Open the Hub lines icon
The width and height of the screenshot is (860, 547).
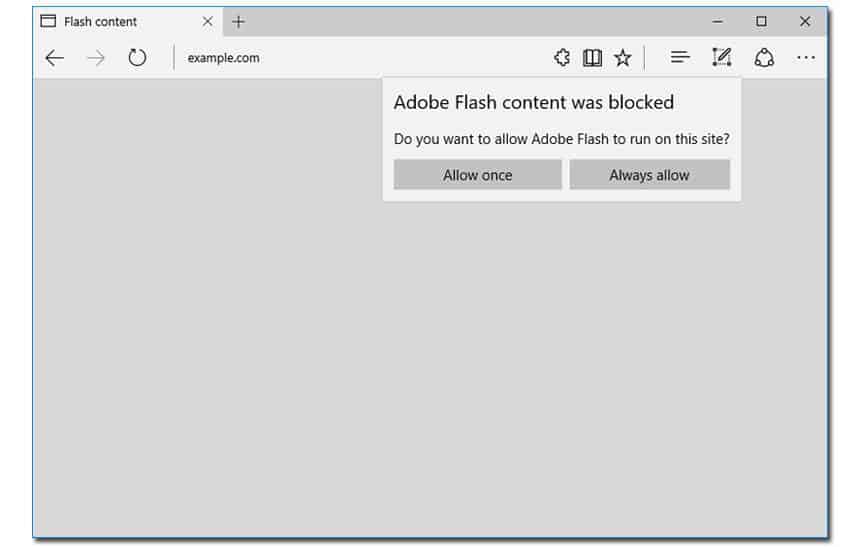pyautogui.click(x=680, y=57)
